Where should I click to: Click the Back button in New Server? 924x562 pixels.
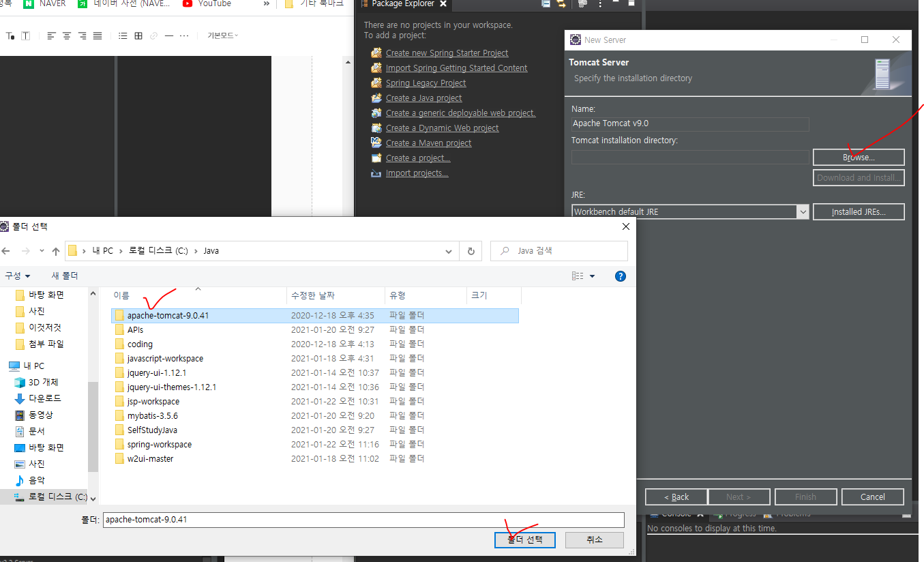(x=676, y=497)
